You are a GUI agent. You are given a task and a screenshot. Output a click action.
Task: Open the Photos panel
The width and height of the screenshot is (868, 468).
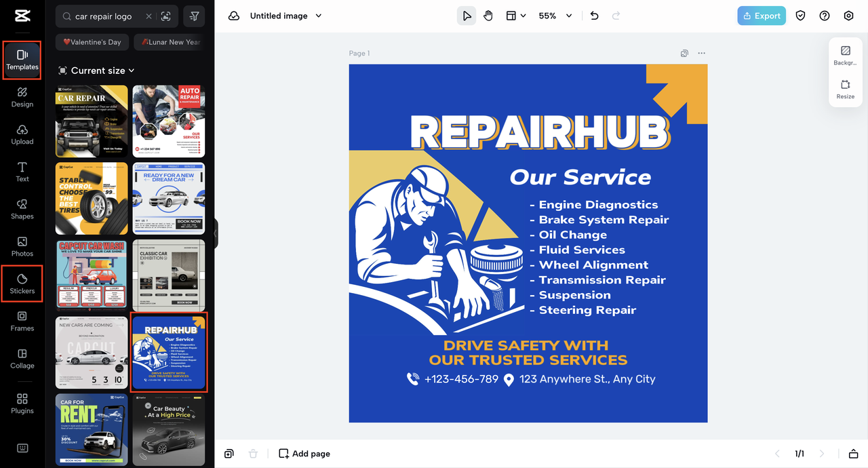(x=22, y=246)
